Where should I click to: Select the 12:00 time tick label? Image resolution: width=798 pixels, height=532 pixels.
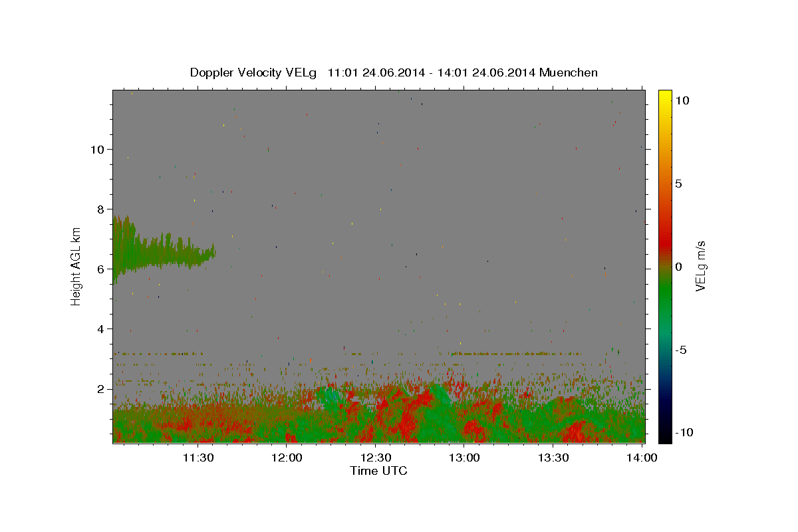click(287, 458)
